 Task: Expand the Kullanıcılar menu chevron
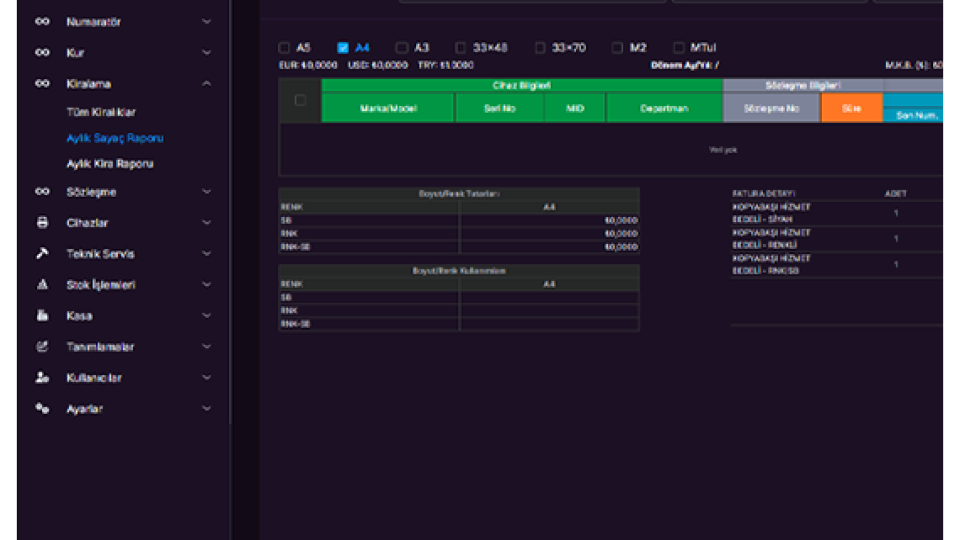pyautogui.click(x=207, y=377)
